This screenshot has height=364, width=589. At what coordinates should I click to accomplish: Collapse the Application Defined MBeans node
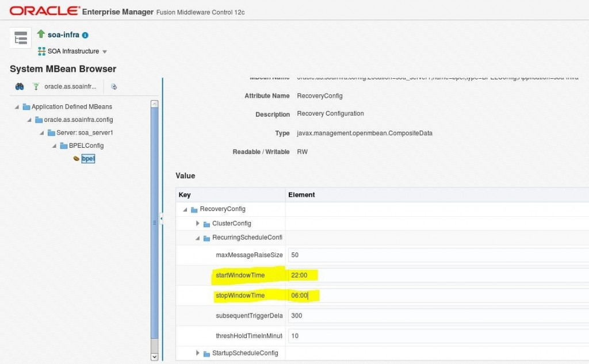coord(17,107)
